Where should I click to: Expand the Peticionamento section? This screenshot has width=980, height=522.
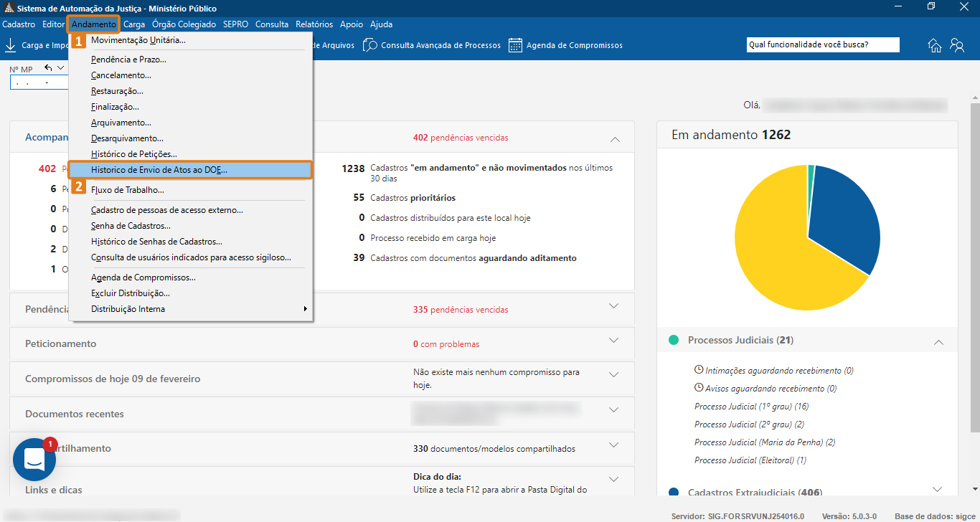tap(613, 343)
